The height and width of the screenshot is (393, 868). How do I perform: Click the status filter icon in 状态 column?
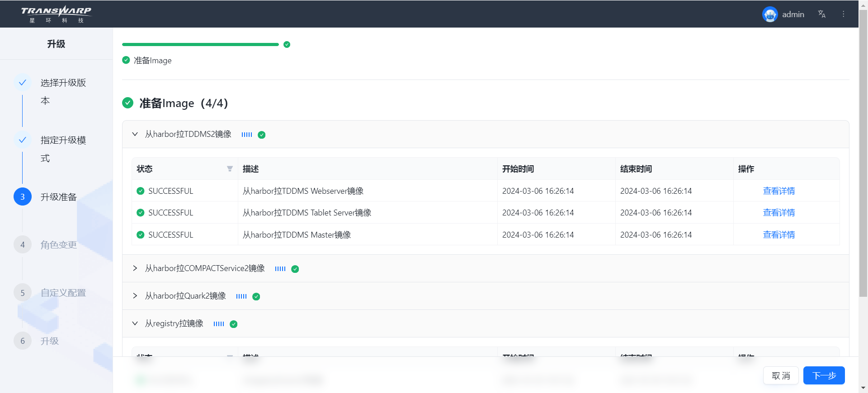(x=230, y=169)
